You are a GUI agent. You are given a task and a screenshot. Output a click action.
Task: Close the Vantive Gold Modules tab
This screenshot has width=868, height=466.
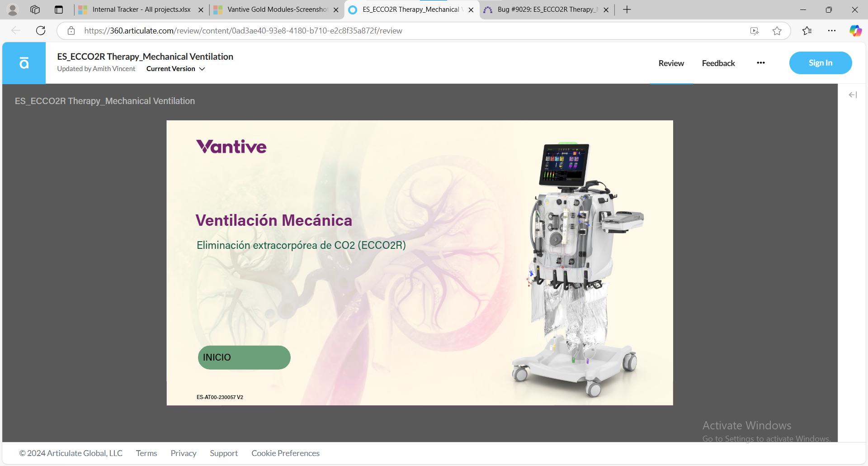(x=336, y=10)
